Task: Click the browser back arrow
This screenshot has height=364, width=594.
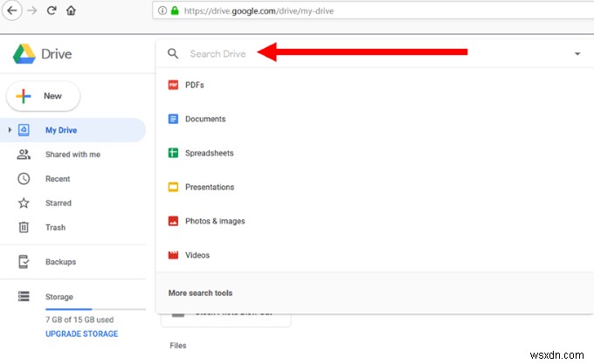Action: (x=12, y=10)
